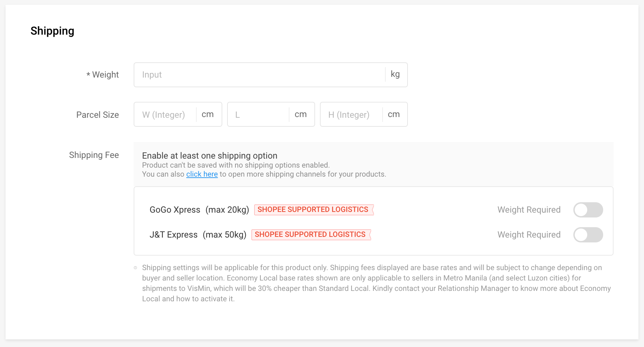This screenshot has width=644, height=347.
Task: Click 'Product can't be saved' warning text
Action: pos(236,165)
